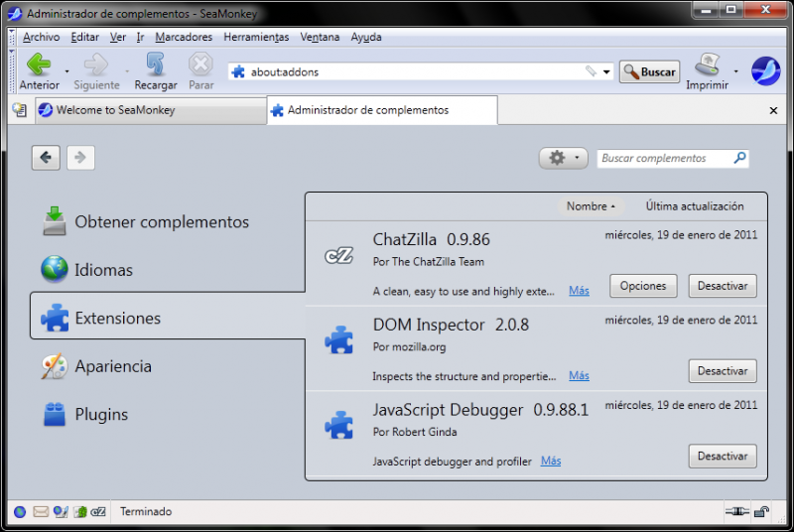
Task: Click the Buscar search button
Action: pos(650,71)
